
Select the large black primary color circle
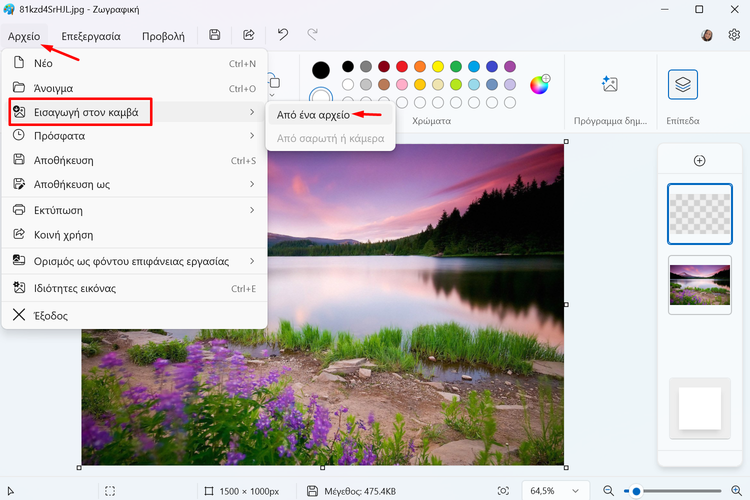tap(320, 70)
